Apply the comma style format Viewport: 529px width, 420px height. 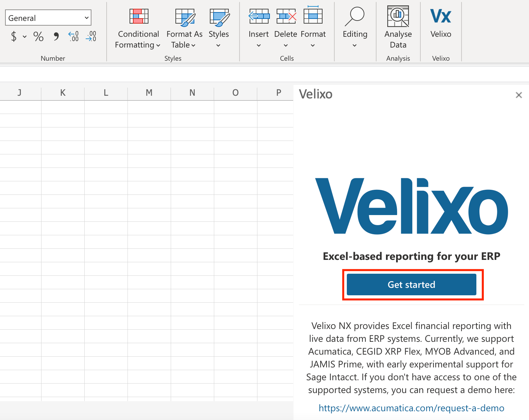click(56, 36)
